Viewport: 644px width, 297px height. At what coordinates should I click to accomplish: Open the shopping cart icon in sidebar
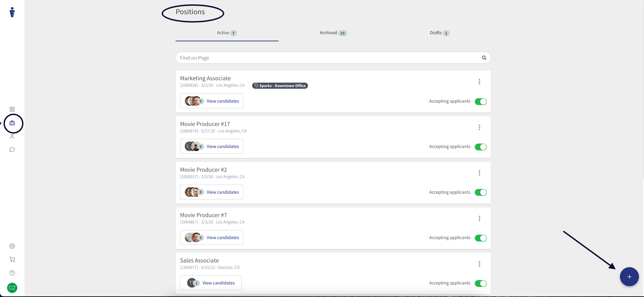pos(12,259)
